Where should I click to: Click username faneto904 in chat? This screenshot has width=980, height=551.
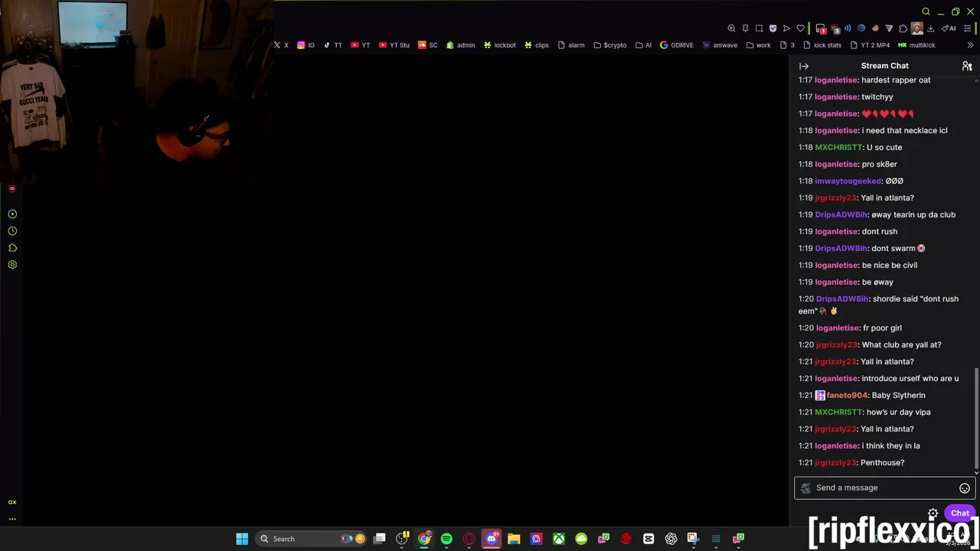tap(847, 396)
